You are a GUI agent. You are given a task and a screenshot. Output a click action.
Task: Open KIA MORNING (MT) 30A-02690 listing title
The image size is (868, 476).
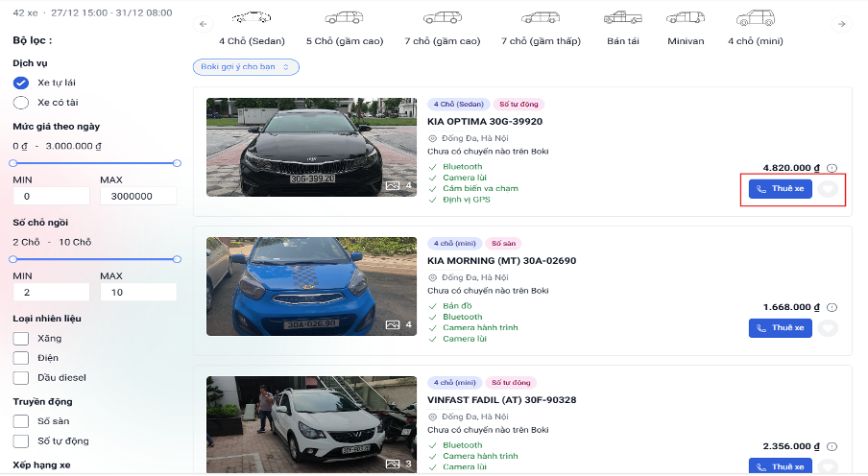(x=501, y=261)
